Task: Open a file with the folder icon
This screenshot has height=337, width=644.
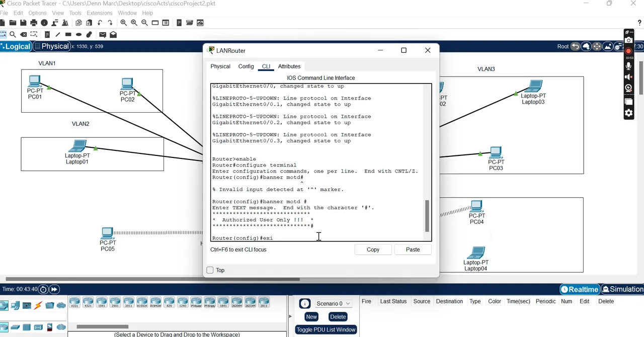Action: click(x=13, y=23)
